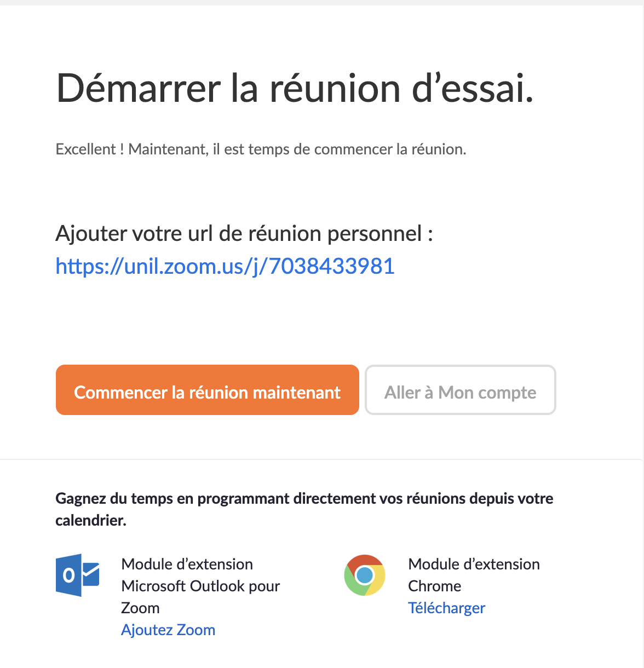Click the Microsoft Outlook icon

[x=77, y=575]
